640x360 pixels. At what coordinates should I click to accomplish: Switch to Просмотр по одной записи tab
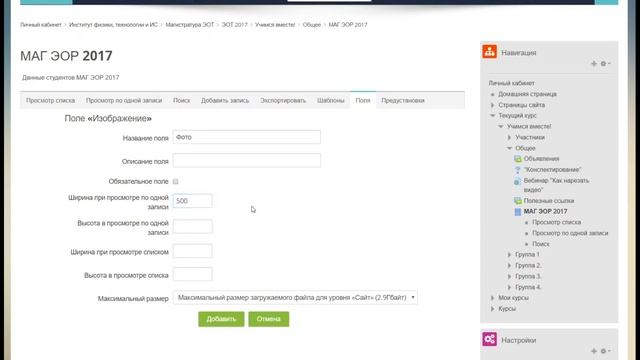click(x=124, y=100)
